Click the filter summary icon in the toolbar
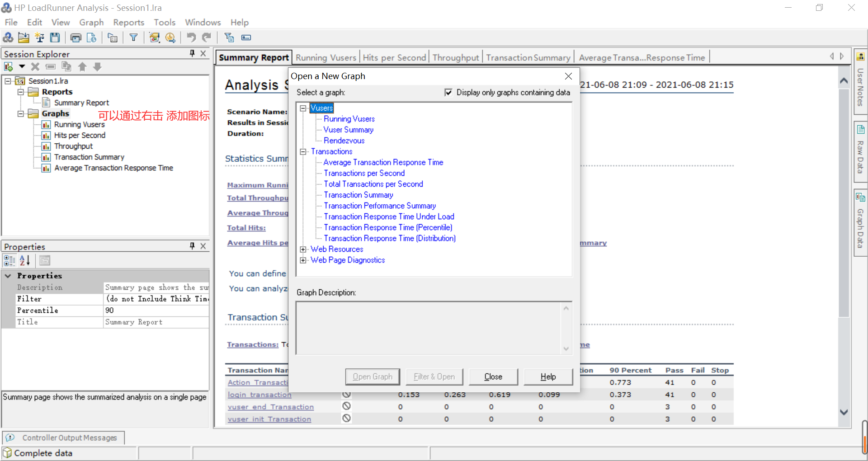The width and height of the screenshot is (868, 461). pyautogui.click(x=229, y=38)
